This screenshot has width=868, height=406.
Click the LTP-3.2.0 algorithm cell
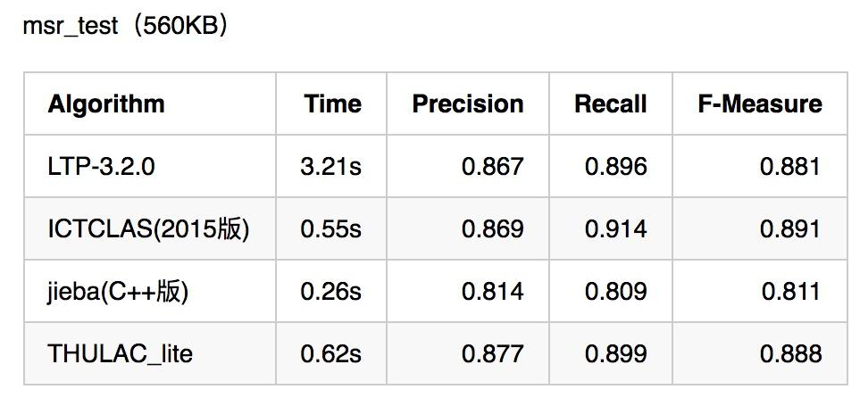101,167
